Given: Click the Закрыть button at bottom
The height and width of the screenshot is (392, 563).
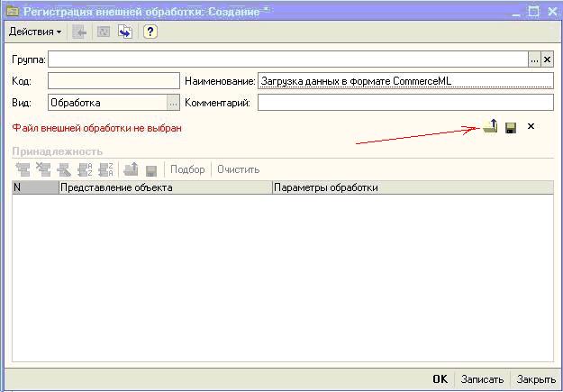Looking at the screenshot, I should tap(536, 379).
